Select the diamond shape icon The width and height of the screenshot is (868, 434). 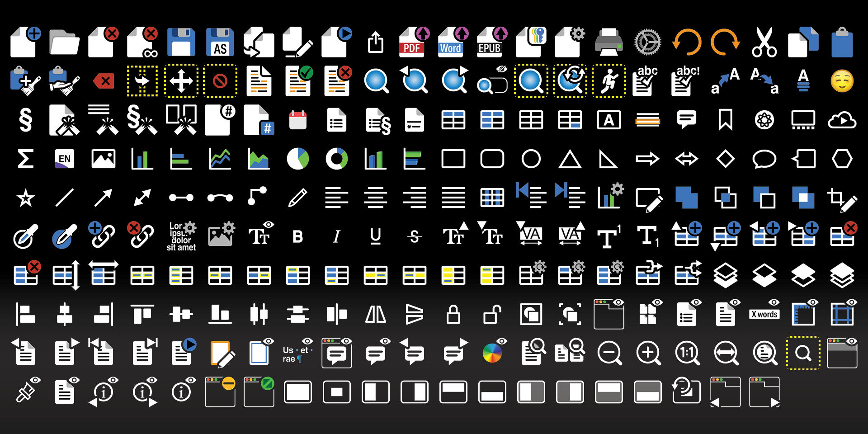tap(726, 159)
